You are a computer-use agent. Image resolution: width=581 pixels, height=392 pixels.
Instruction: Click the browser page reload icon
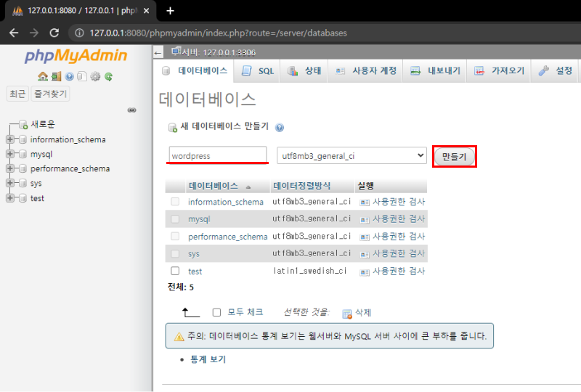coord(54,33)
